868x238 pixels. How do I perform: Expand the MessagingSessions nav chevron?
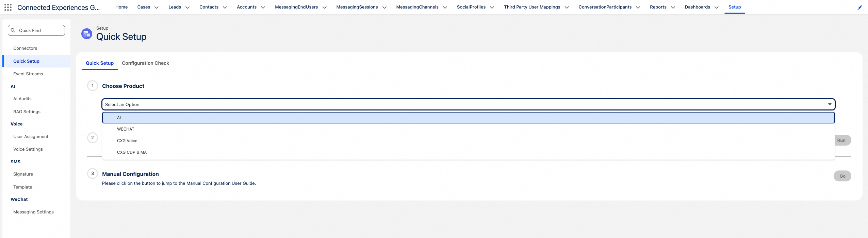(384, 7)
